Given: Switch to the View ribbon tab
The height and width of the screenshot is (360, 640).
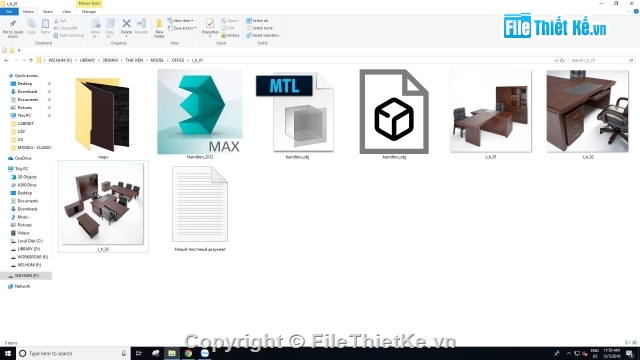Looking at the screenshot, I should point(66,12).
